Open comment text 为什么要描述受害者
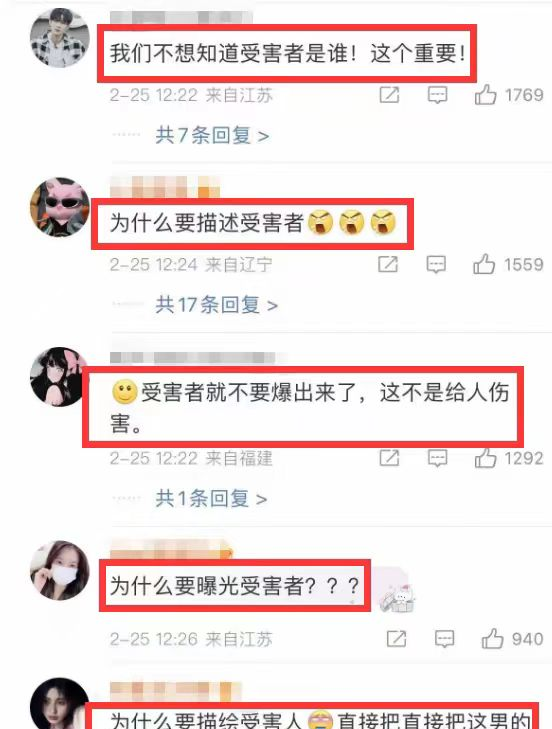This screenshot has height=729, width=552. (x=207, y=223)
